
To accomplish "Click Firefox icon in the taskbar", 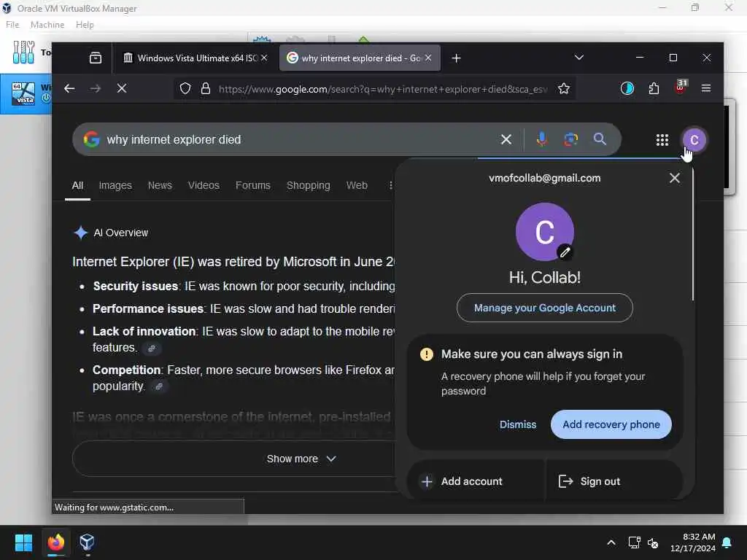I will click(x=55, y=542).
